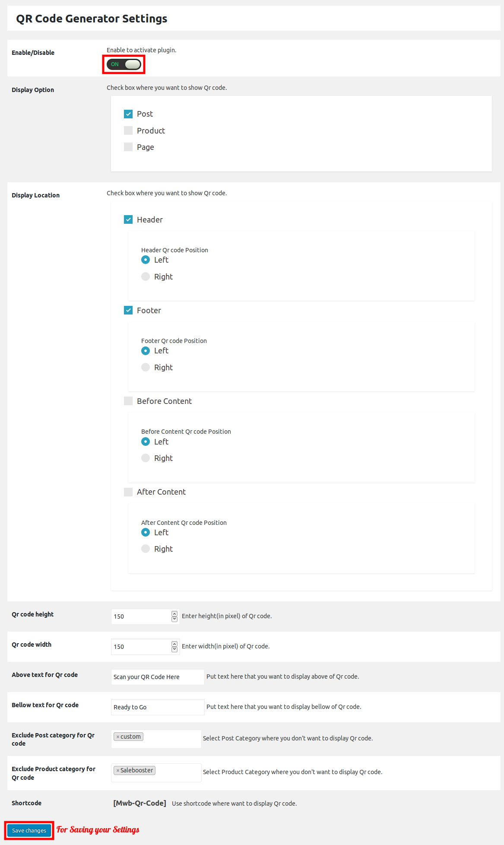Check the Product display option
Image resolution: width=504 pixels, height=845 pixels.
pos(128,130)
